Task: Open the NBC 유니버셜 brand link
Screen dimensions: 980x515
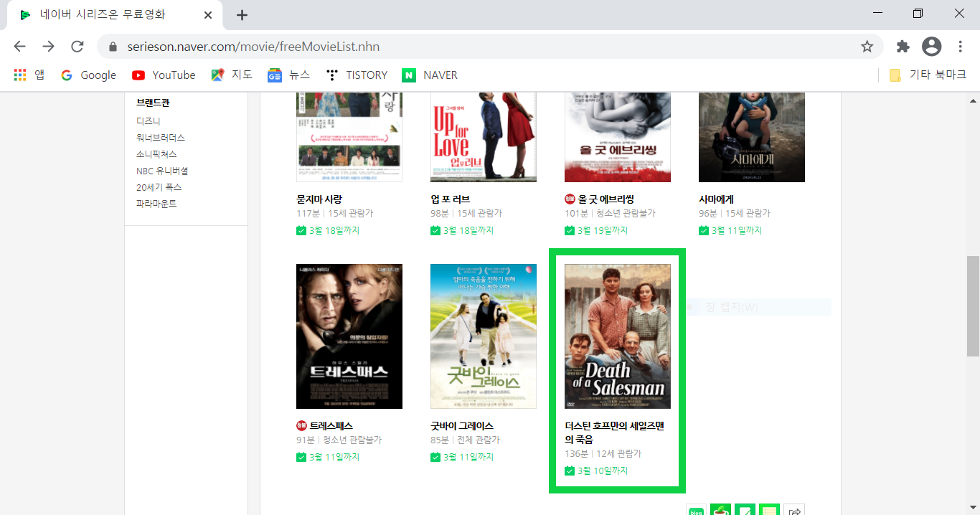Action: (x=162, y=171)
